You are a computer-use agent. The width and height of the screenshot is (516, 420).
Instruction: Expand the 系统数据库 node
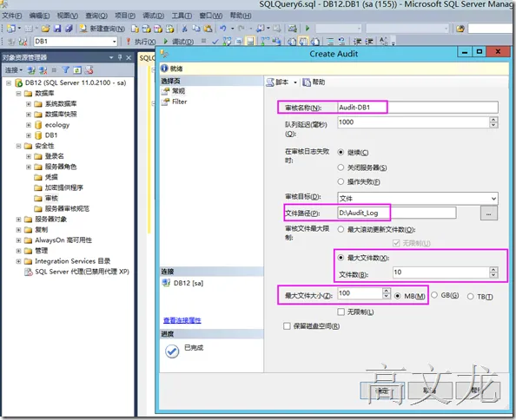(29, 104)
